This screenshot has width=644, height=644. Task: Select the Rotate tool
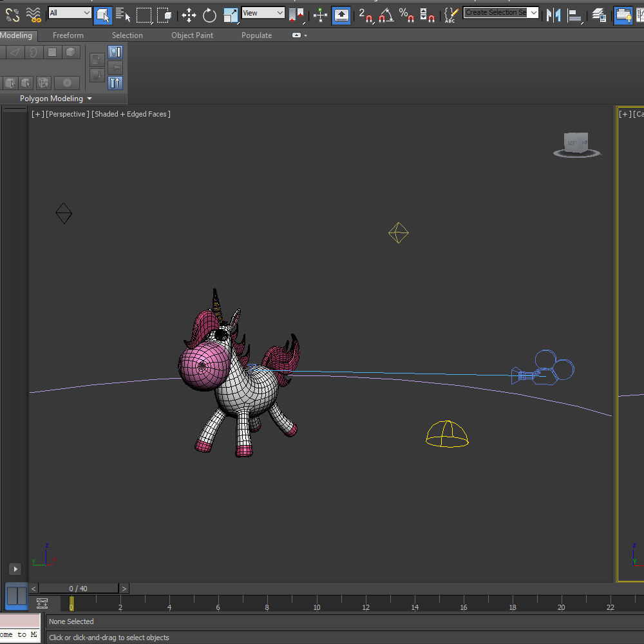[209, 15]
